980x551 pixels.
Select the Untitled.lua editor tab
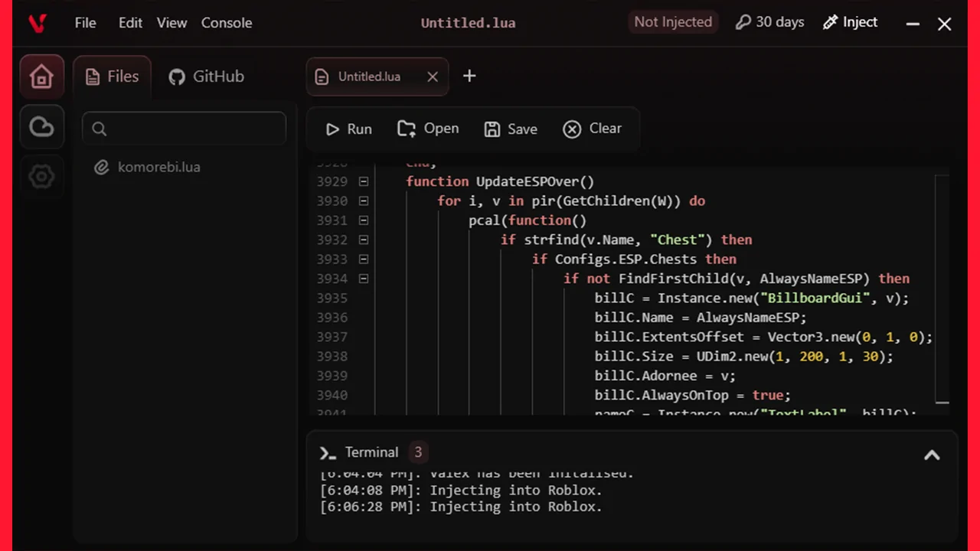click(x=377, y=77)
